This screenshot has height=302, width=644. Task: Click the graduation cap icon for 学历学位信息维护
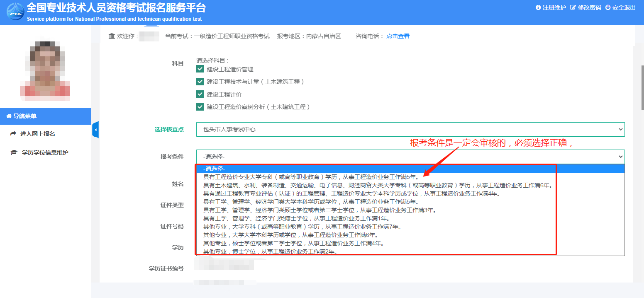point(14,152)
